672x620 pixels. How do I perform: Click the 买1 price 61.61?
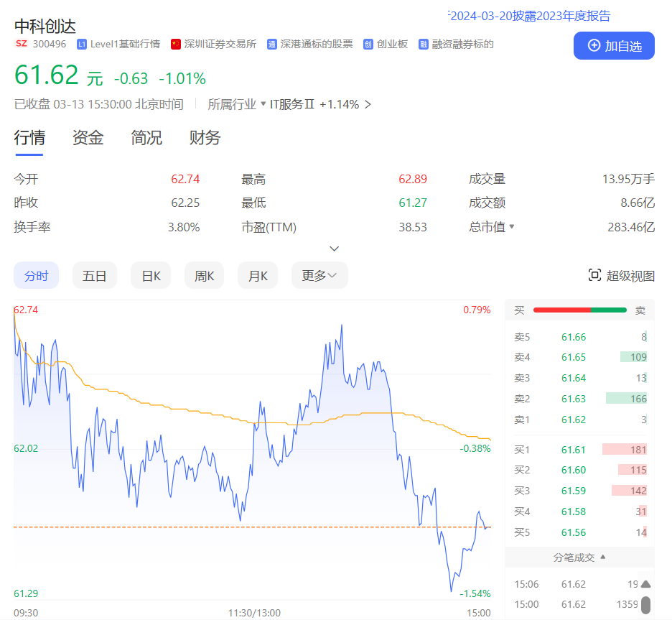click(x=574, y=450)
